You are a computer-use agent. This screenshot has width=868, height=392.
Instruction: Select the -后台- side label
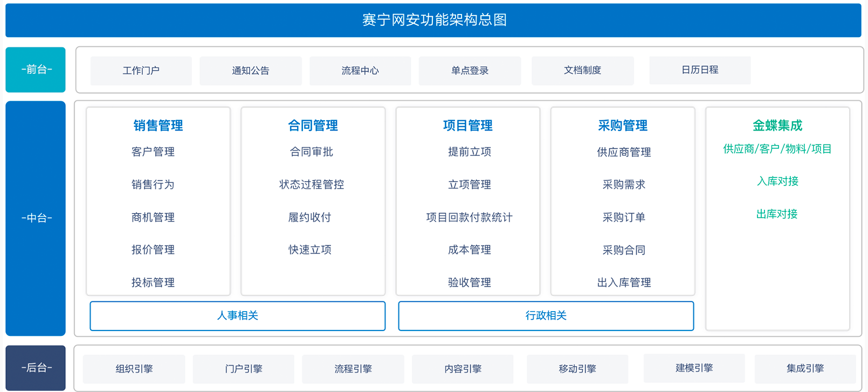coord(36,368)
